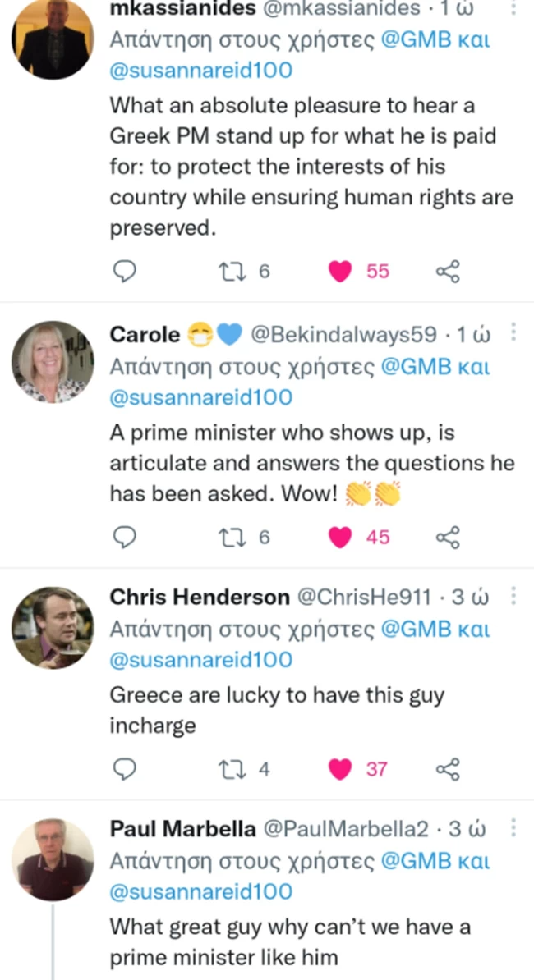Open Carole's avatar photo
The height and width of the screenshot is (980, 534).
53,361
